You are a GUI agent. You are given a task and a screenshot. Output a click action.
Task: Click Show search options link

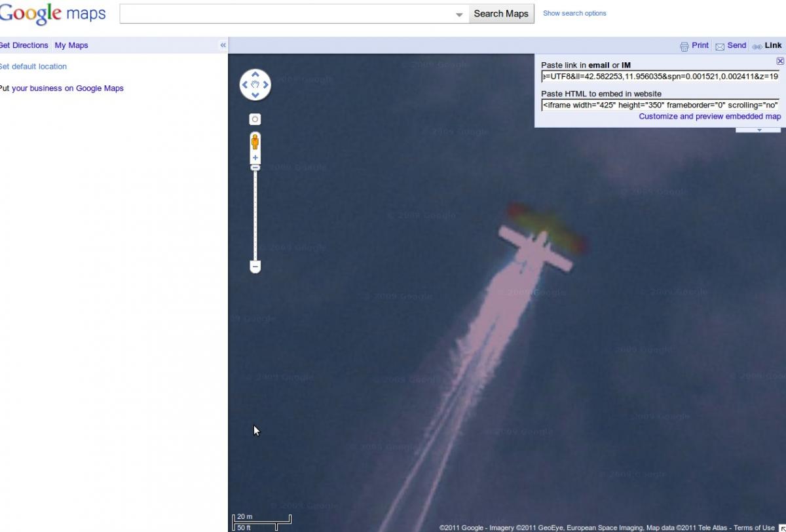574,13
